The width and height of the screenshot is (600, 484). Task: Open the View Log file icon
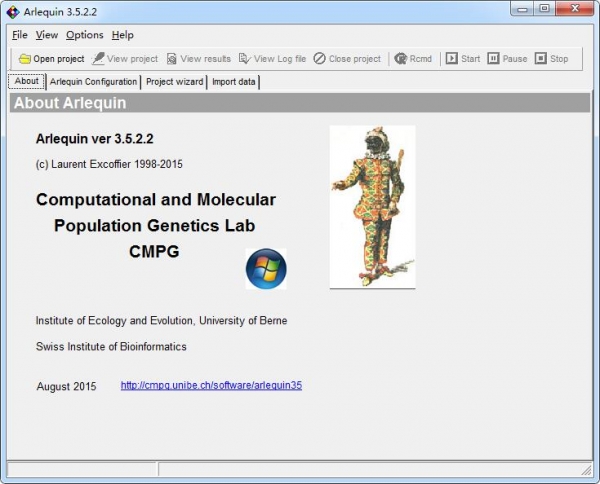click(x=245, y=59)
